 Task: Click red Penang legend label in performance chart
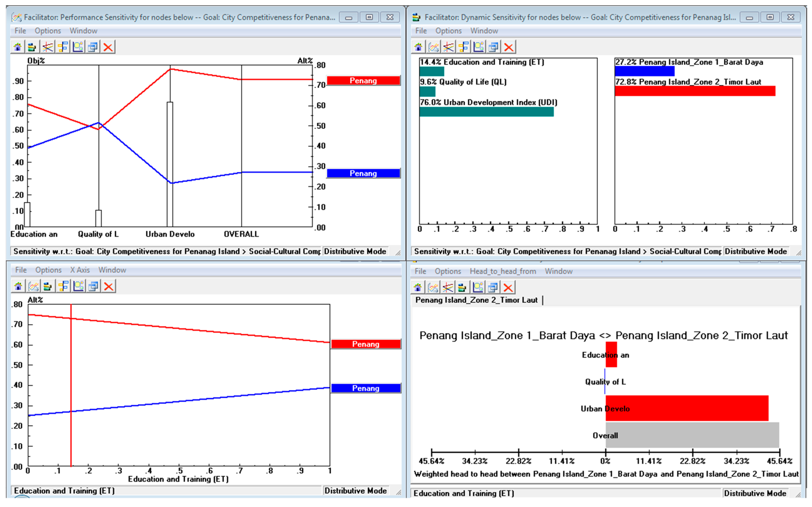tap(363, 81)
